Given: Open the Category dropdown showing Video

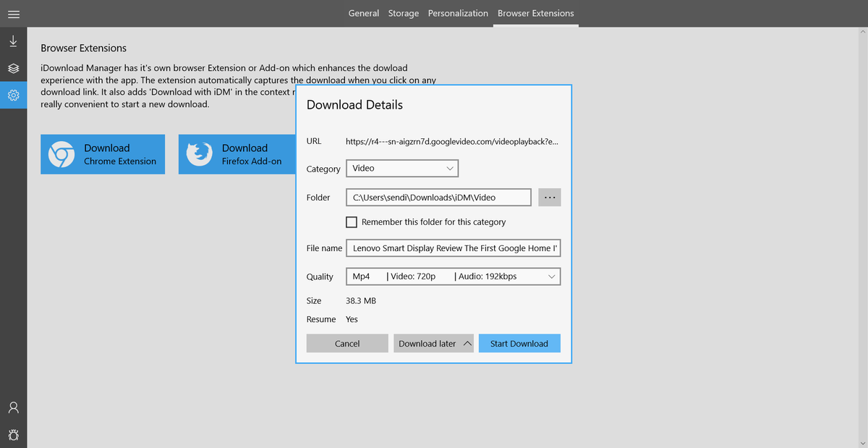Looking at the screenshot, I should pyautogui.click(x=401, y=168).
